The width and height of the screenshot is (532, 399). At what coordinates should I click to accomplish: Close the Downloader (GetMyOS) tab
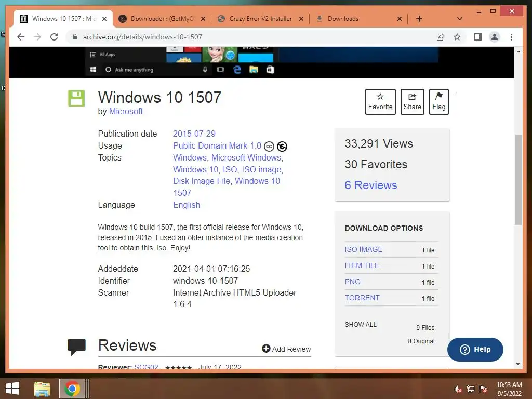tap(203, 19)
